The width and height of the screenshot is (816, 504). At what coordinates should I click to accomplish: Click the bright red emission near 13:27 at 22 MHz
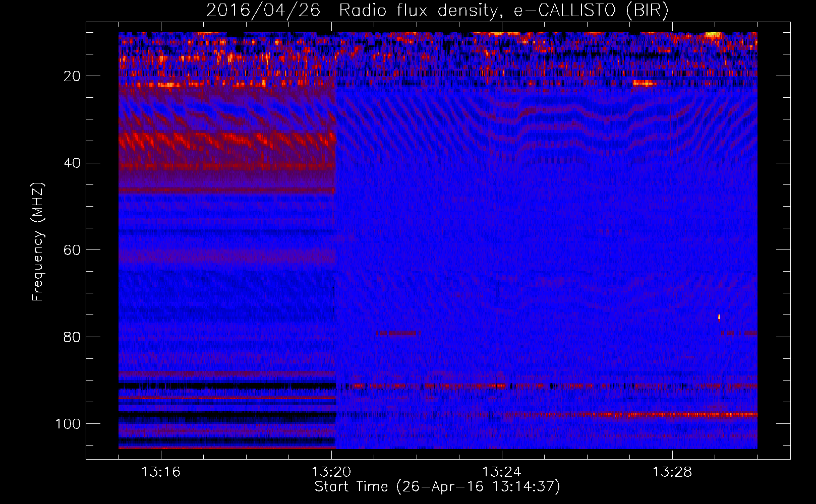(645, 84)
